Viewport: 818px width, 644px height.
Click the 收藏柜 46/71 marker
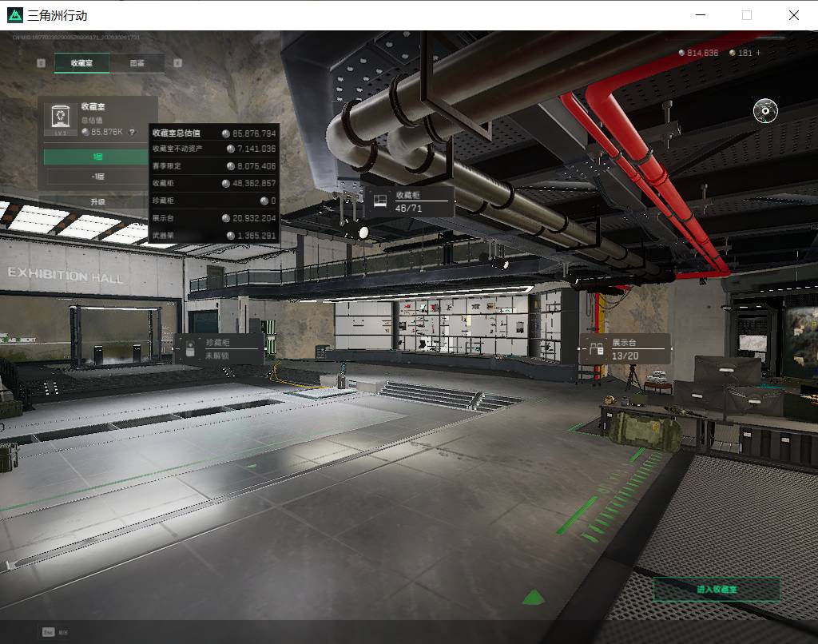[x=409, y=201]
